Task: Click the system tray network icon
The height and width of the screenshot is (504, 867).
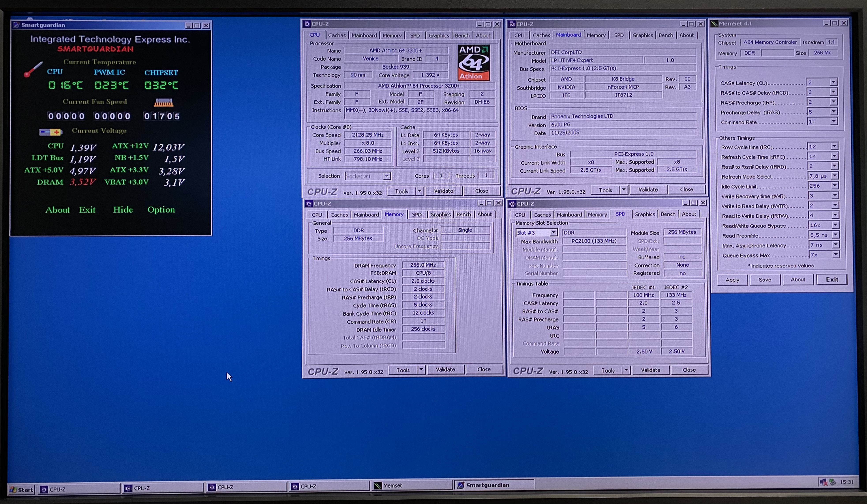Action: coord(823,482)
